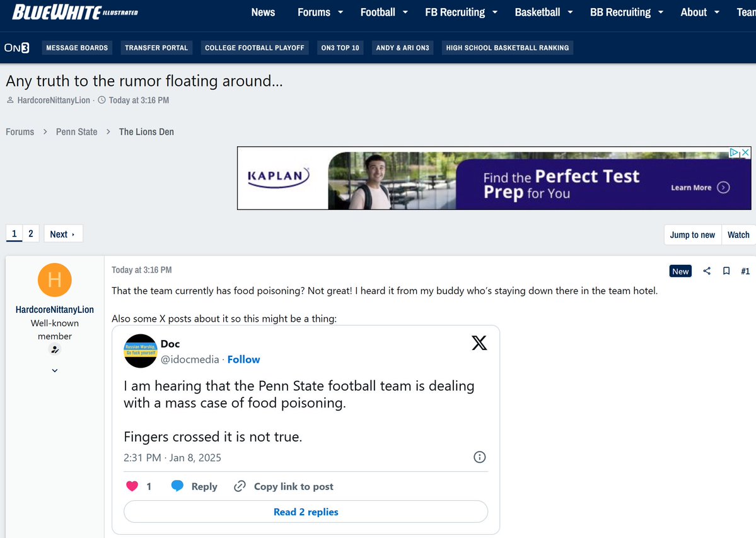This screenshot has height=538, width=756.
Task: Expand the Football dropdown arrow
Action: pos(405,12)
